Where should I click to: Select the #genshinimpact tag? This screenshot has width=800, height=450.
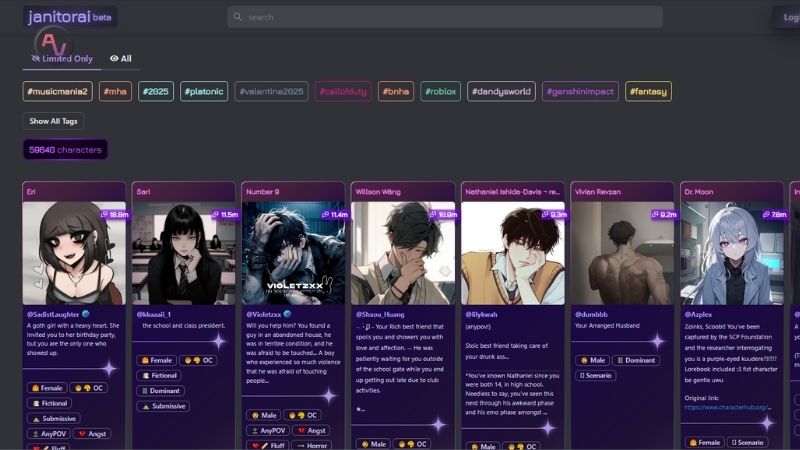point(580,91)
